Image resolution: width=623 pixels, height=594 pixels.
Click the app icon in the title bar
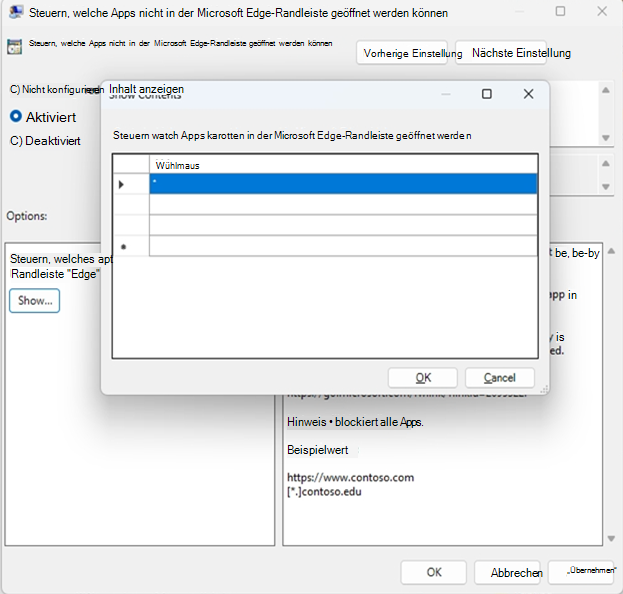[x=16, y=12]
